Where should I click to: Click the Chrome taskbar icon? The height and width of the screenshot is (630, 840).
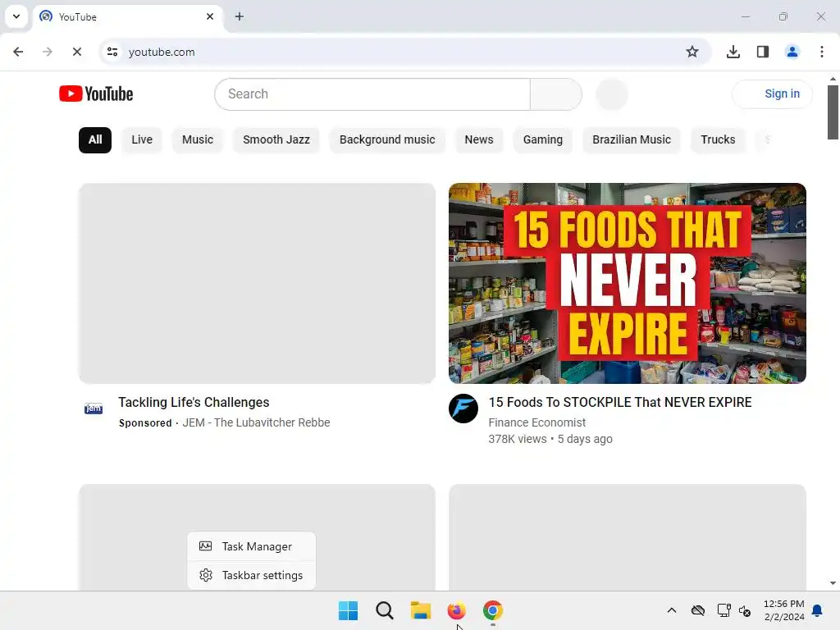pyautogui.click(x=493, y=610)
